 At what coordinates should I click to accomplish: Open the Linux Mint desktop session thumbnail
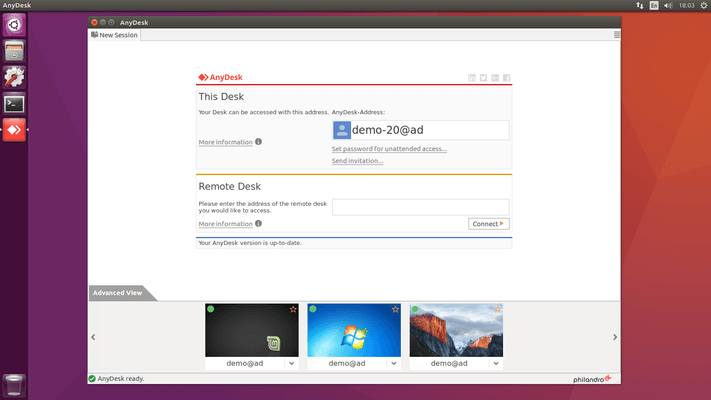(252, 330)
